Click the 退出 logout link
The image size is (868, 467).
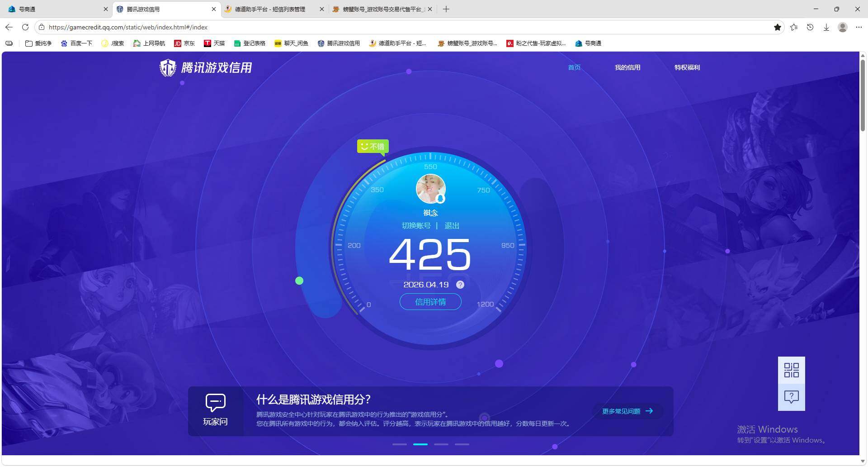pyautogui.click(x=452, y=225)
